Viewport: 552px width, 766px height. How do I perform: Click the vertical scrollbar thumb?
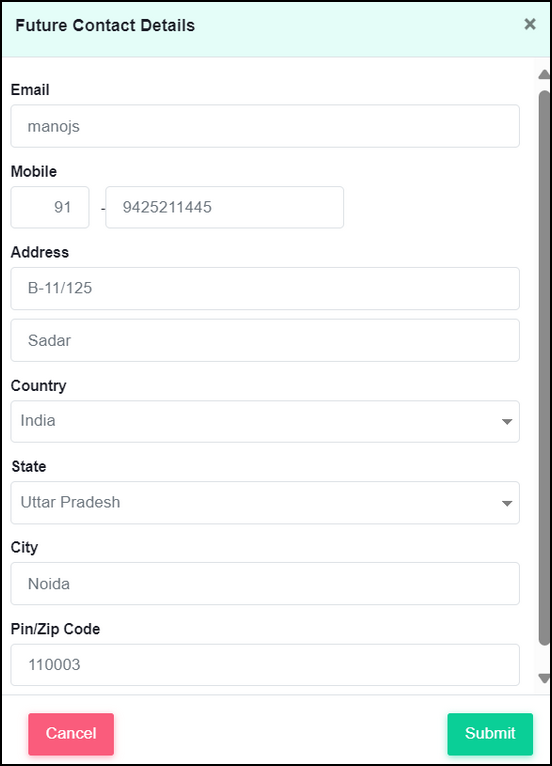point(544,368)
